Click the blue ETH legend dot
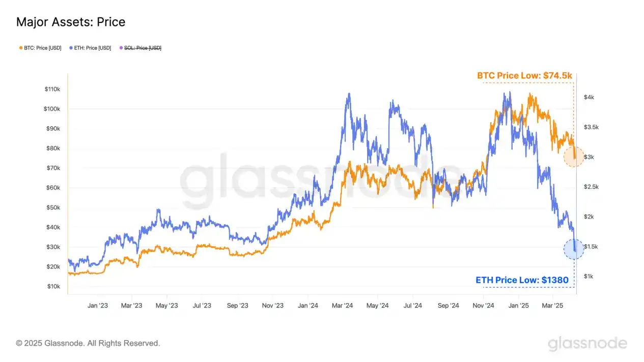 tap(70, 48)
